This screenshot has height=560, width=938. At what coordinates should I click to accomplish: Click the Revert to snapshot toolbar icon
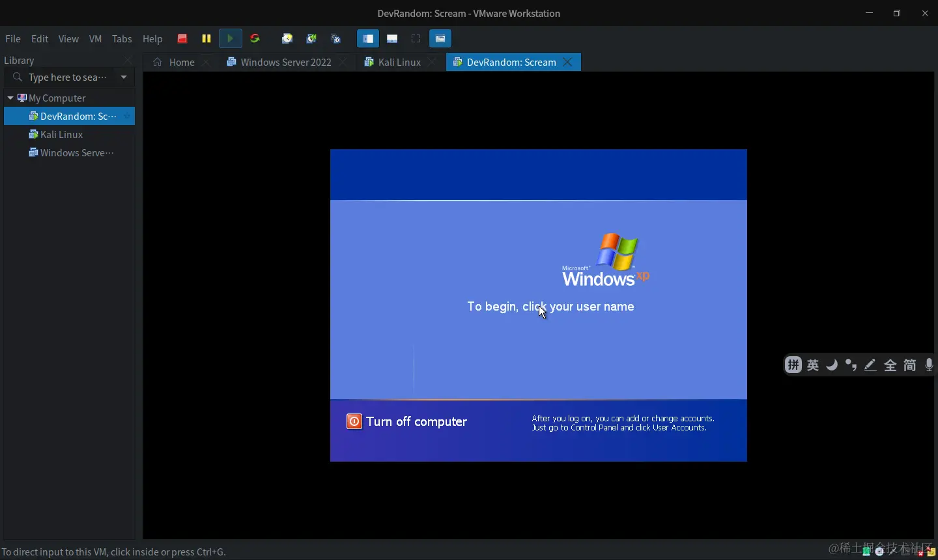311,38
